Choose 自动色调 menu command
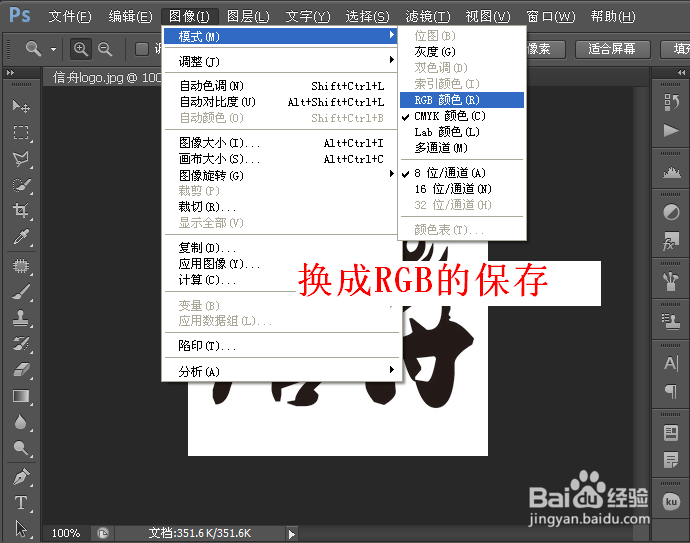 (x=281, y=86)
